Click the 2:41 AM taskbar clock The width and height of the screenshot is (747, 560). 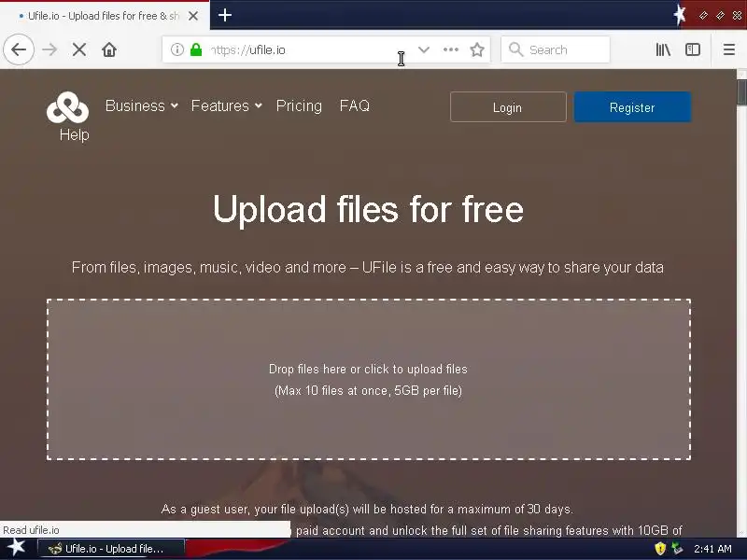(x=712, y=549)
